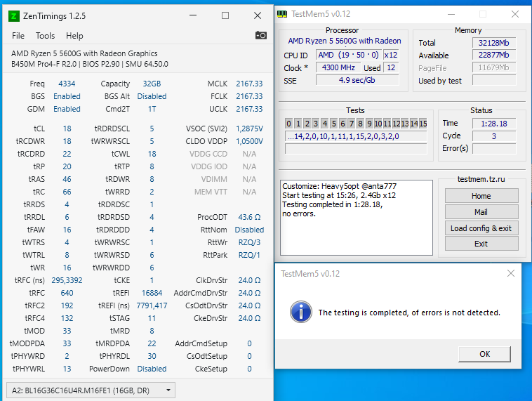Select test box number 7
The width and height of the screenshot is (532, 401).
(x=352, y=124)
